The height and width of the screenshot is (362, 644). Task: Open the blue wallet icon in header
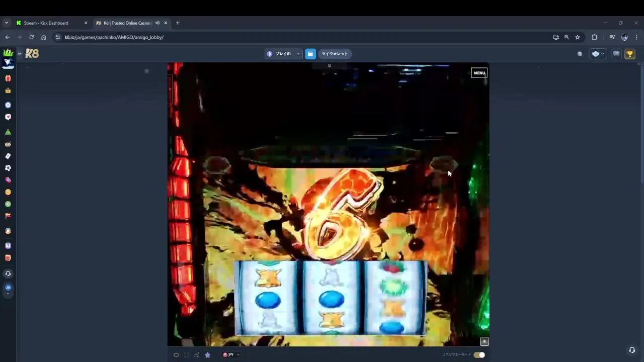click(310, 54)
